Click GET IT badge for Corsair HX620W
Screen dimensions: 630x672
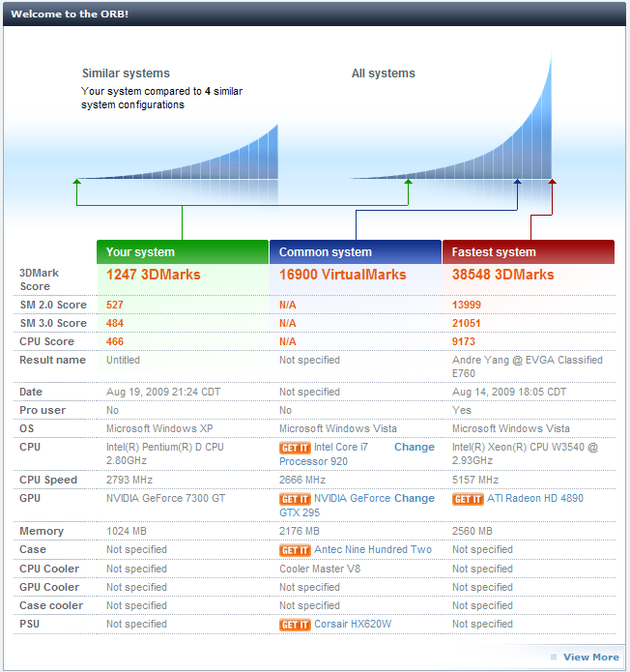(x=295, y=625)
